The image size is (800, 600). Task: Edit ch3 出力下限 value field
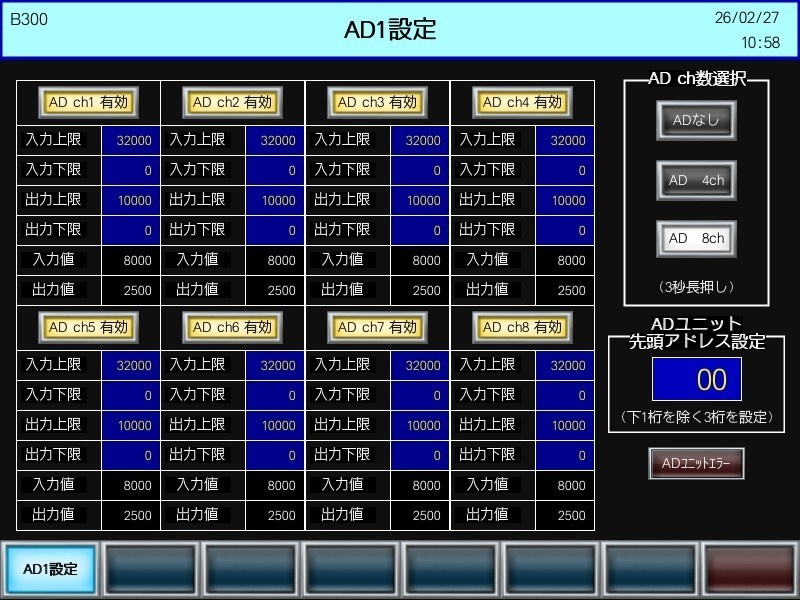pos(420,231)
